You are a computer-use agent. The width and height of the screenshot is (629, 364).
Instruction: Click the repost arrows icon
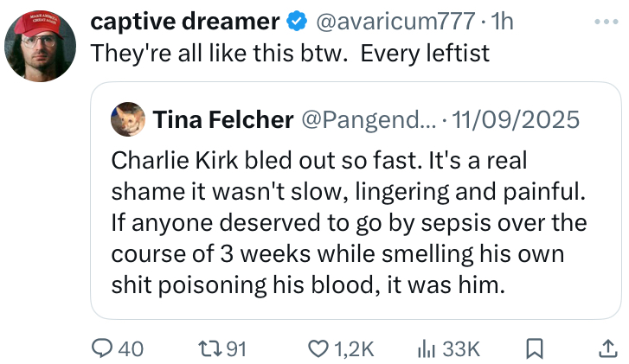pos(210,348)
